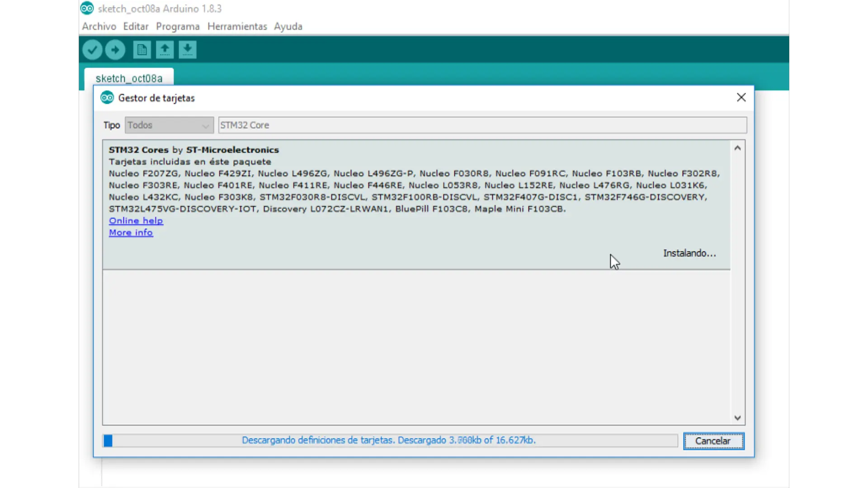Open the Online help link
This screenshot has width=868, height=488.
click(x=136, y=221)
